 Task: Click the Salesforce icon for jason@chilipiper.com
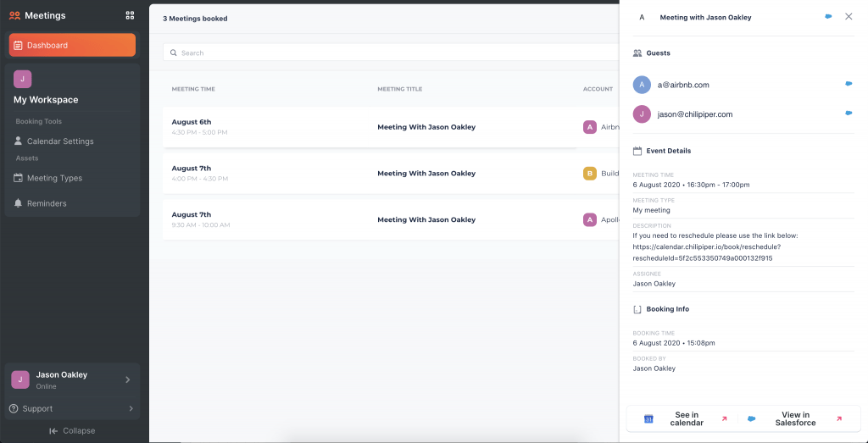point(849,114)
